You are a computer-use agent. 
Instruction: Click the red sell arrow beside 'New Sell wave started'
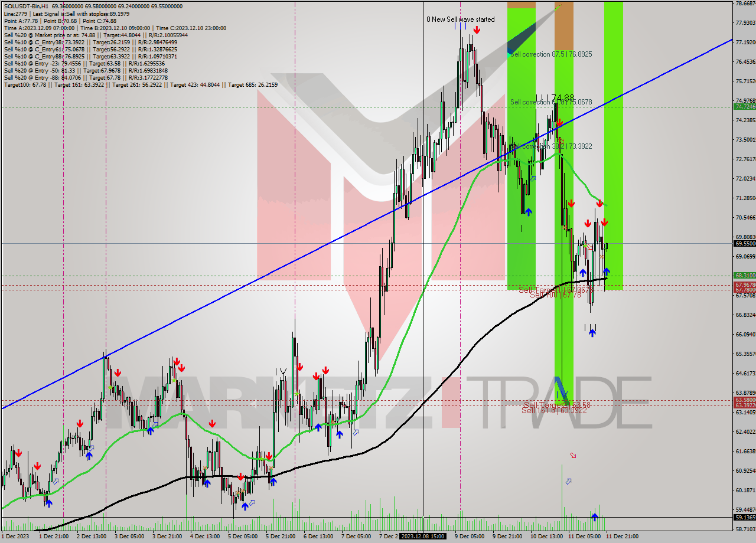[x=476, y=30]
